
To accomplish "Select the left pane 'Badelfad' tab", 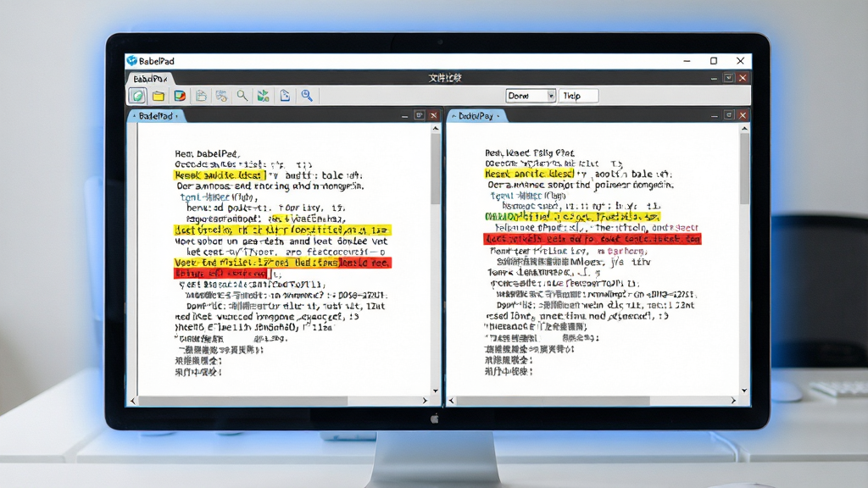I will [x=157, y=115].
